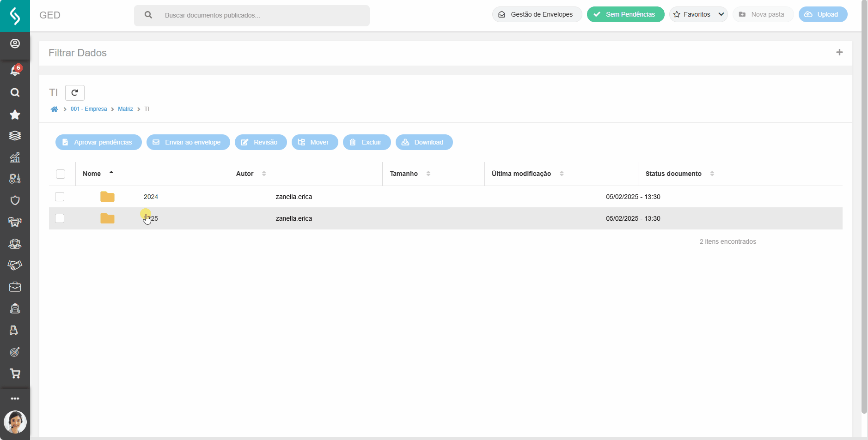Click modification date of the 2025 row
Image resolution: width=868 pixels, height=440 pixels.
(x=633, y=218)
